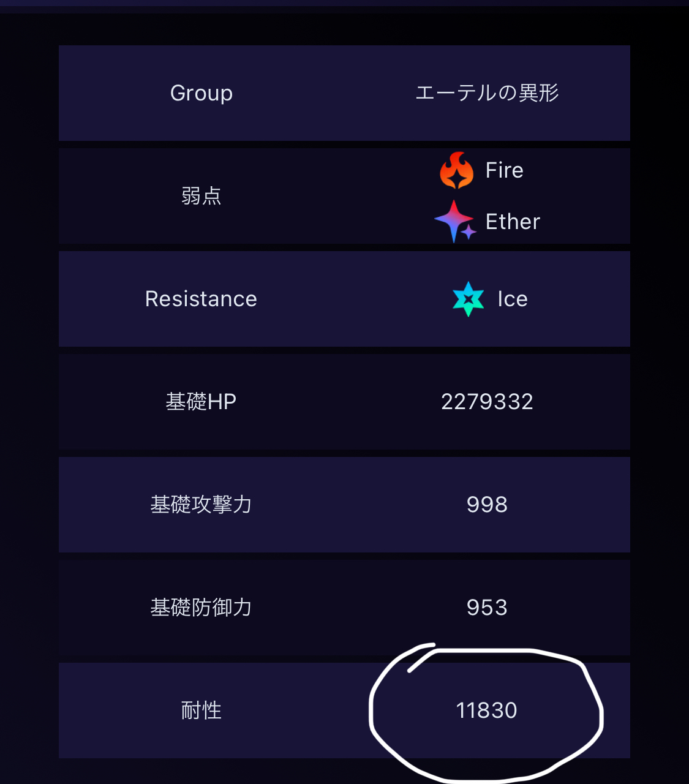Viewport: 689px width, 784px height.
Task: Select the Ether weakness label
Action: coord(513,222)
